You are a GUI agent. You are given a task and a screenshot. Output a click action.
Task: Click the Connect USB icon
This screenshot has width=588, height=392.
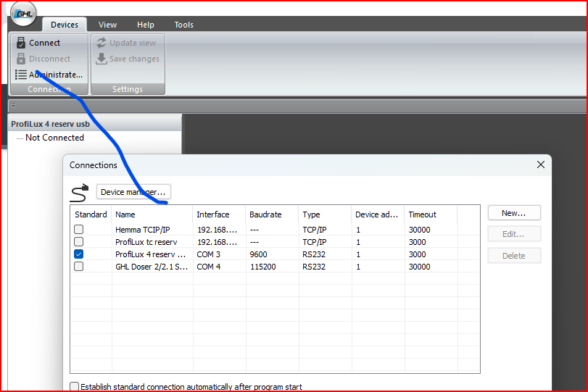(21, 43)
